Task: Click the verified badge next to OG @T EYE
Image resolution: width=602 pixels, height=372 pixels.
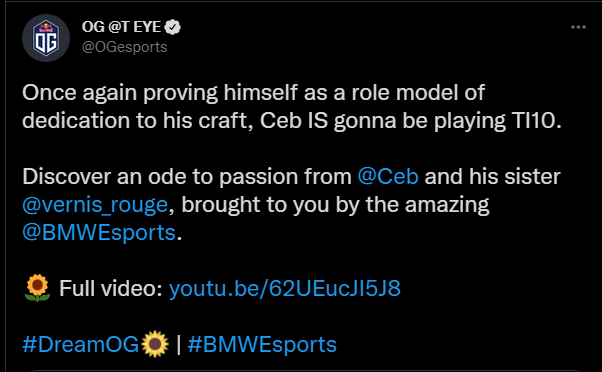Action: tap(172, 27)
